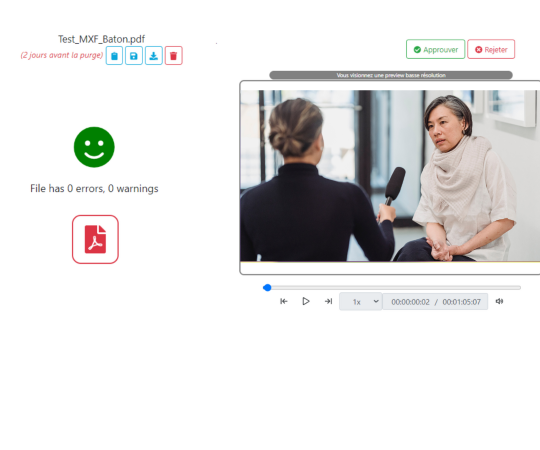540x450 pixels.
Task: Delete the file with the red trash icon
Action: point(174,56)
